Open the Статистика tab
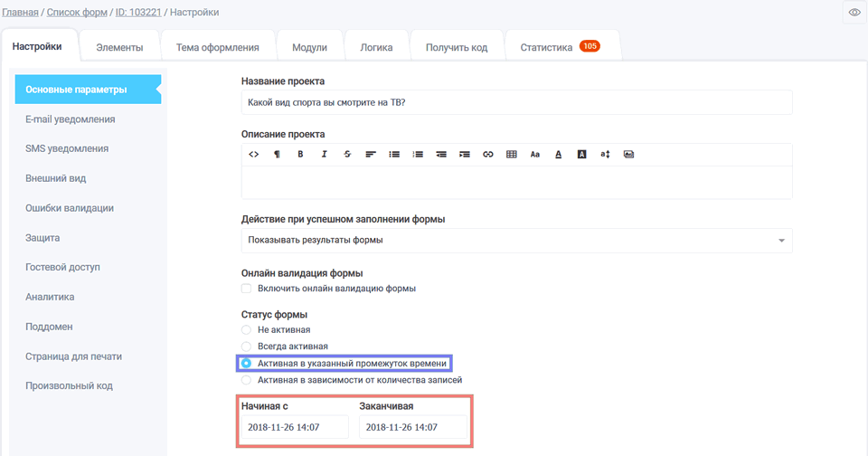The height and width of the screenshot is (456, 868). click(x=561, y=47)
